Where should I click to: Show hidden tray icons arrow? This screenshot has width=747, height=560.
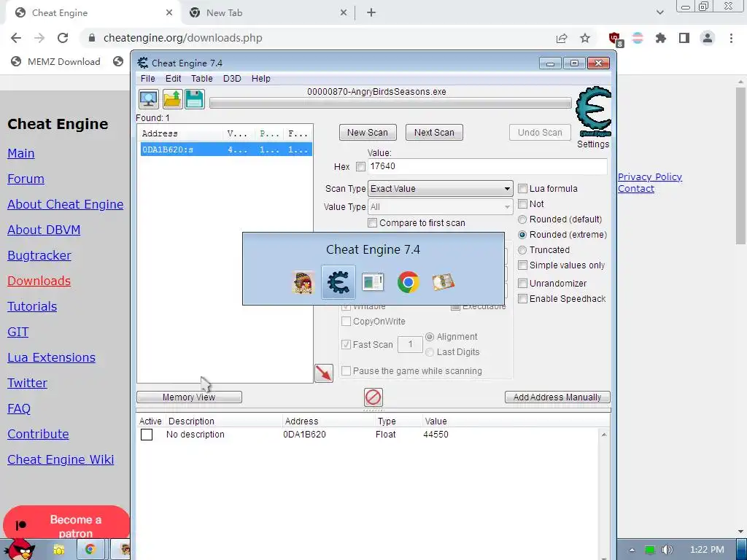point(632,550)
